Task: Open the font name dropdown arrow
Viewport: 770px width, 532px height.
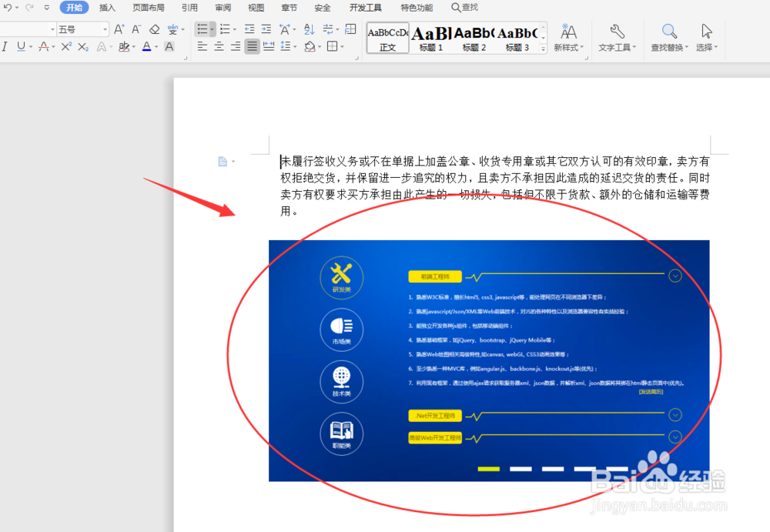Action: click(x=52, y=29)
